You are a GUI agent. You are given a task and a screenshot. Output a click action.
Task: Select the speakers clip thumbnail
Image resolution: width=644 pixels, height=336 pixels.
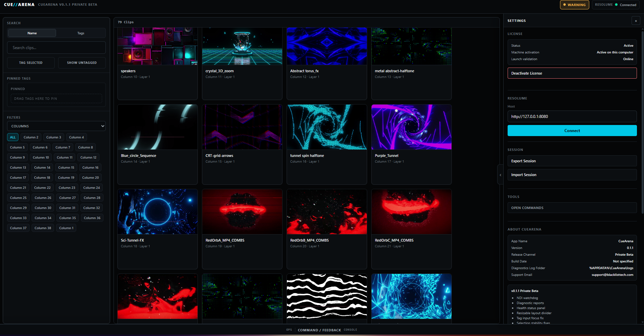click(x=158, y=46)
